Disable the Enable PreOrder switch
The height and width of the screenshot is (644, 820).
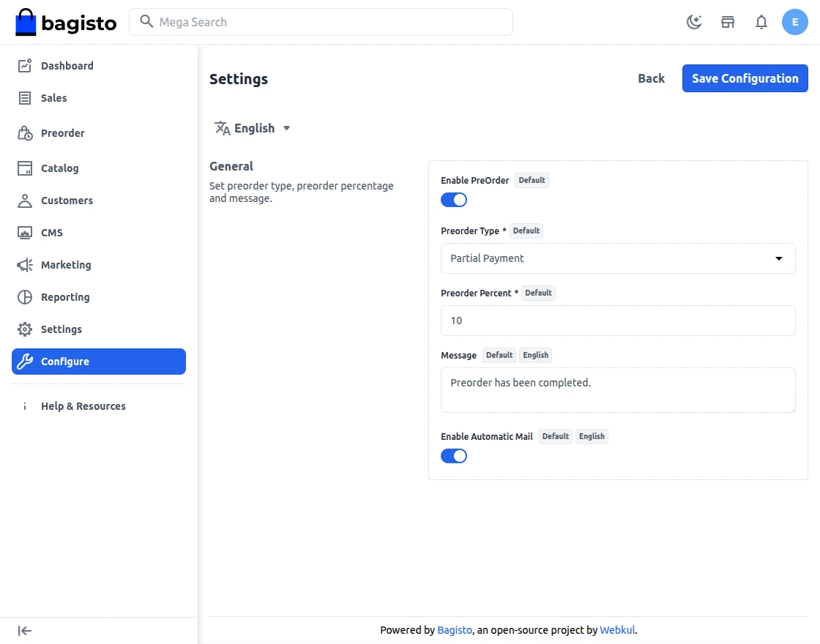click(x=453, y=200)
